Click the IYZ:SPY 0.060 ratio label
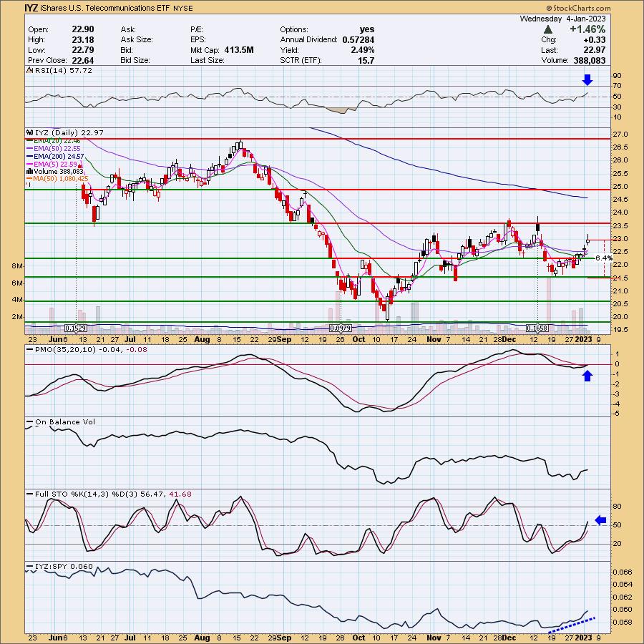This screenshot has height=644, width=644. click(64, 567)
